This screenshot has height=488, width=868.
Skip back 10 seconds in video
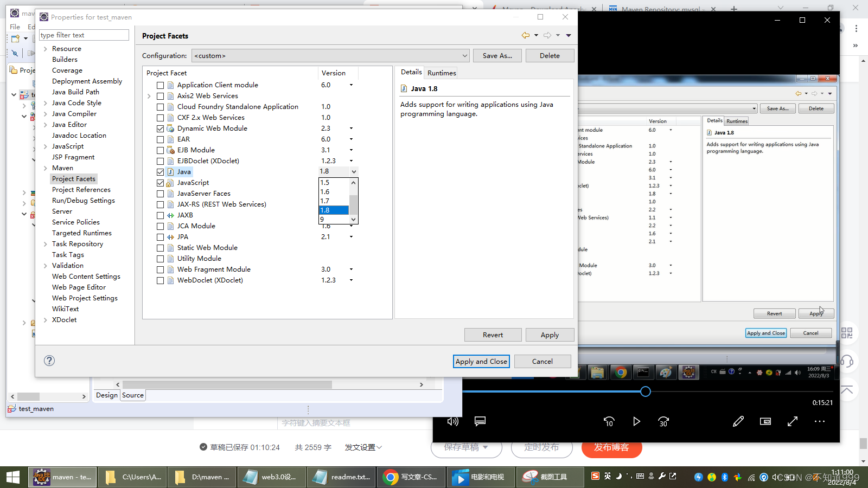[609, 421]
